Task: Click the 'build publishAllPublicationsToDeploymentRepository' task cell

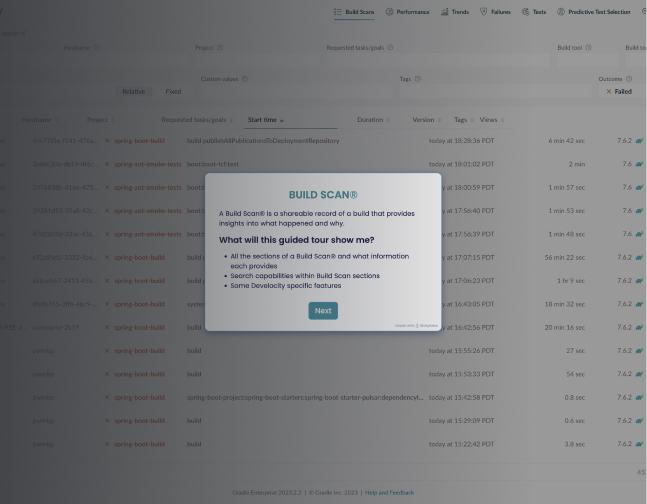Action: click(x=263, y=141)
